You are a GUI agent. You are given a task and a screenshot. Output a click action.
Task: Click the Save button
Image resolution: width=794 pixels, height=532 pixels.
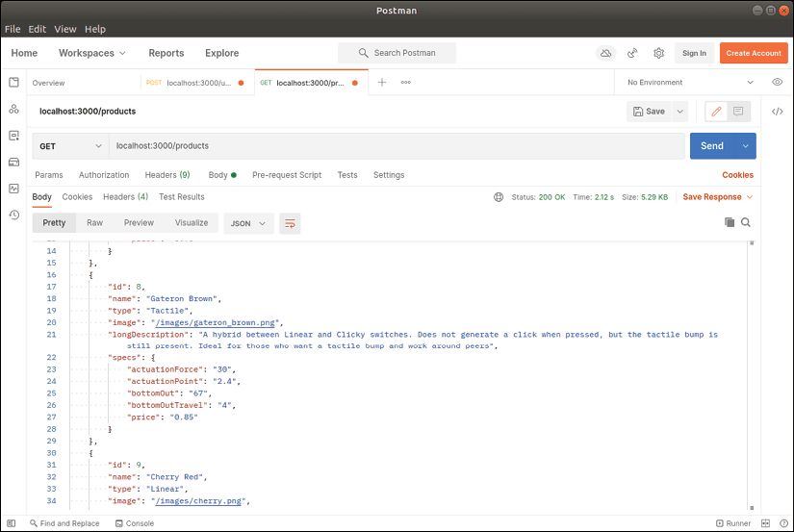click(x=650, y=112)
